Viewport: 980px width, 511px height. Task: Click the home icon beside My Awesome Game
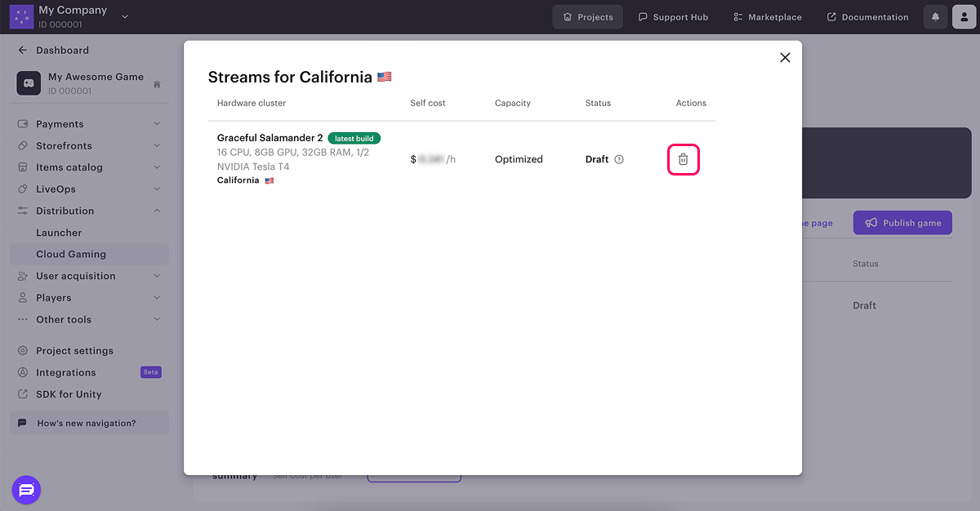point(157,84)
